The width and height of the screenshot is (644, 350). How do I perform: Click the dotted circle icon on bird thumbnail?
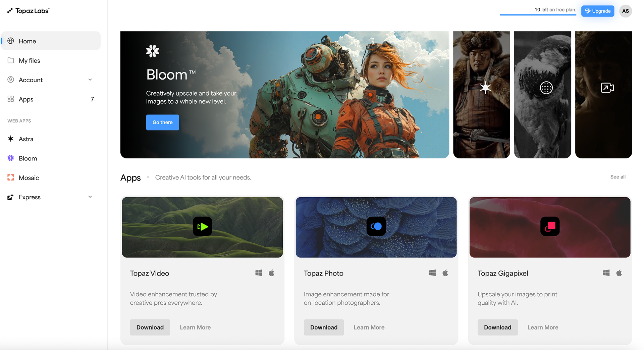tap(546, 88)
